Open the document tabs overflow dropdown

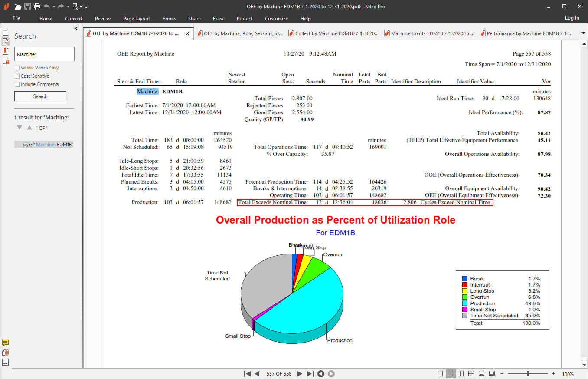582,33
